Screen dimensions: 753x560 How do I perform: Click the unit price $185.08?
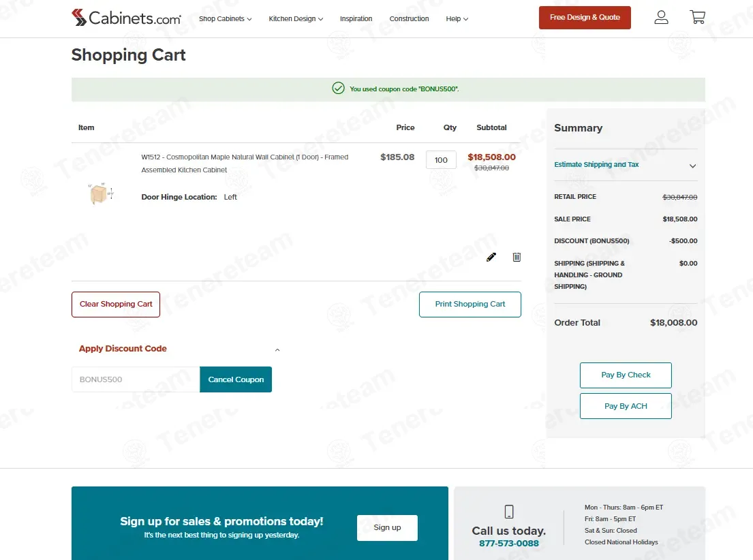point(397,157)
